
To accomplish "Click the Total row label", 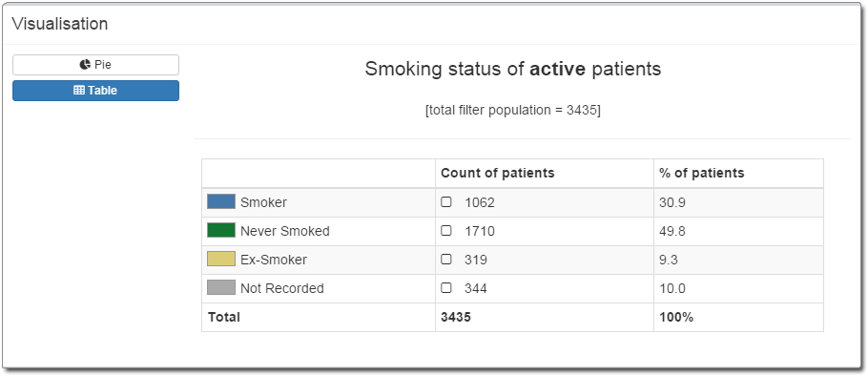I will (x=224, y=317).
